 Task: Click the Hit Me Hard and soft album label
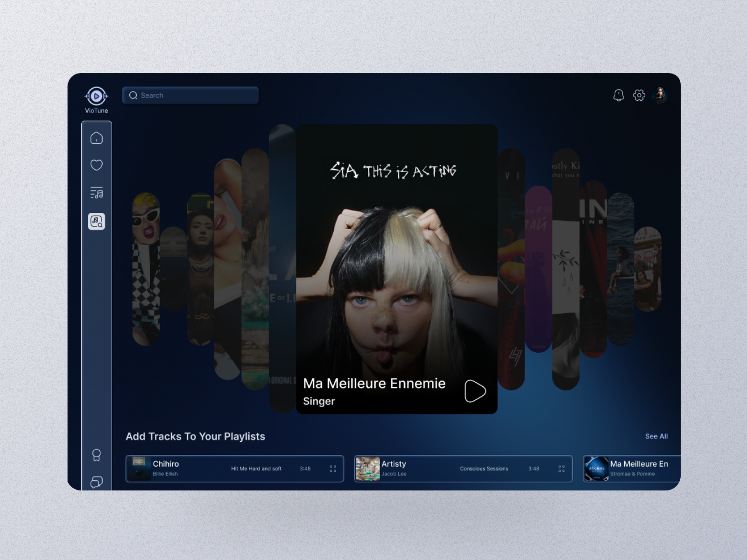tap(256, 469)
